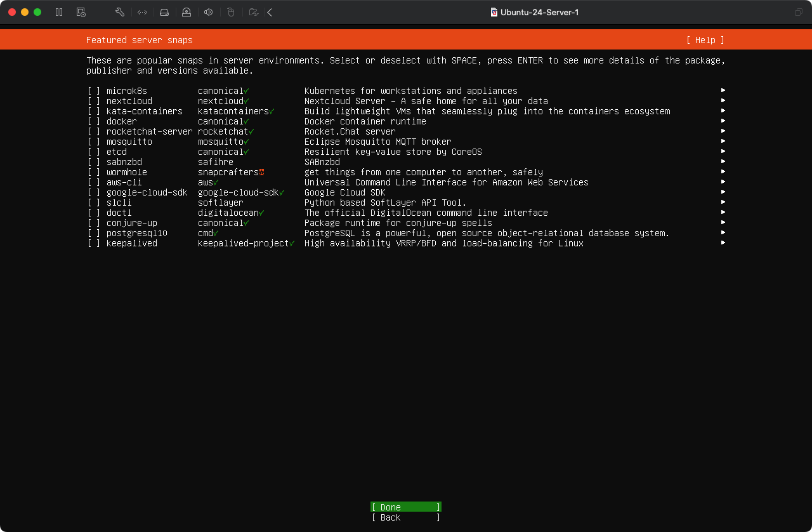Screen dimensions: 812x532
Task: Click the Ubuntu-24-Server-1 window title
Action: 540,12
